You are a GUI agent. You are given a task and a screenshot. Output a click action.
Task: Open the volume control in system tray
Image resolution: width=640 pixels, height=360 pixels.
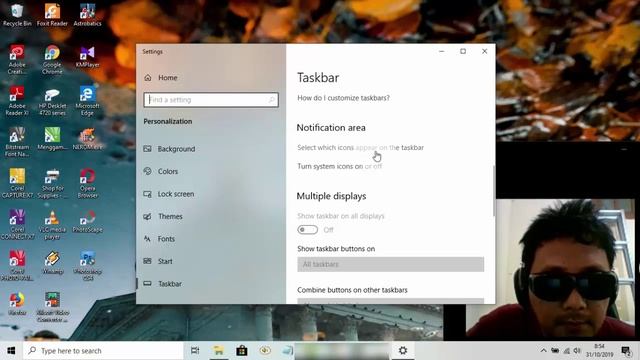pyautogui.click(x=577, y=351)
